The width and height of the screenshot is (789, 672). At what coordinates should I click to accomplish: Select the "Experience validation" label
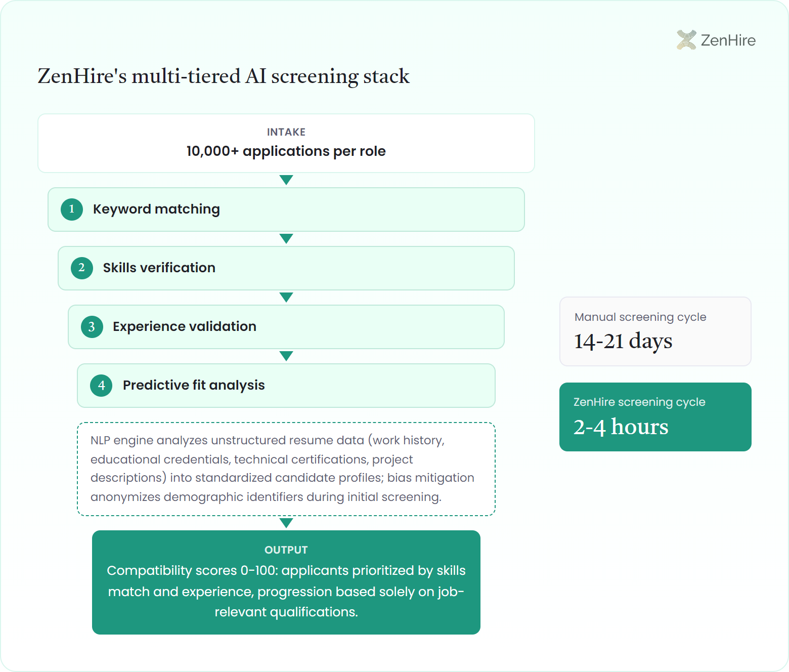pyautogui.click(x=185, y=326)
